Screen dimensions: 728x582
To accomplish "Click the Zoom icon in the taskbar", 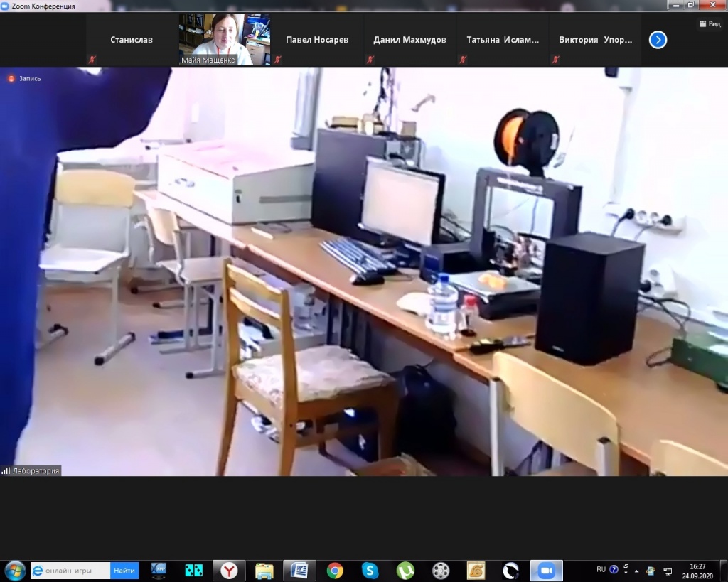I will click(x=546, y=570).
